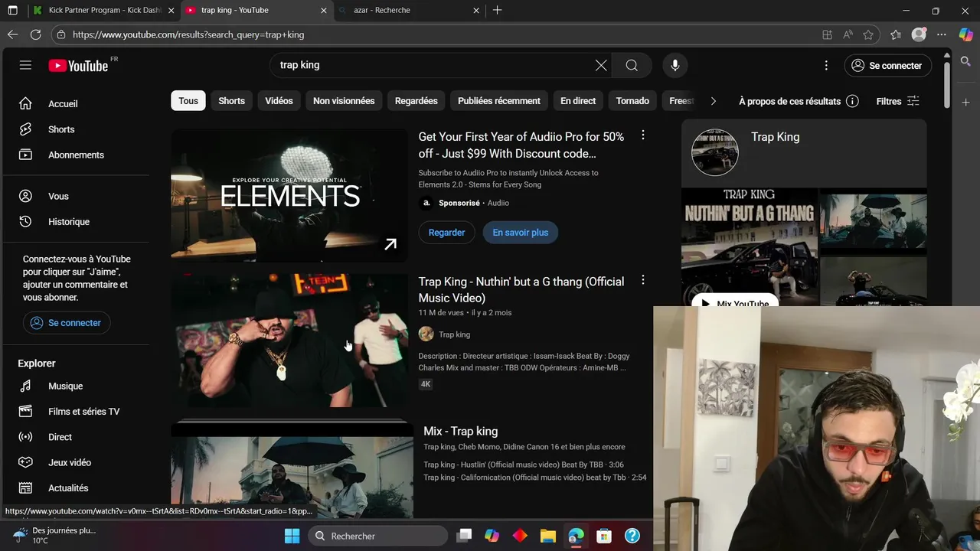Open the Edge profile avatar icon
The height and width of the screenshot is (551, 980).
click(x=919, y=34)
